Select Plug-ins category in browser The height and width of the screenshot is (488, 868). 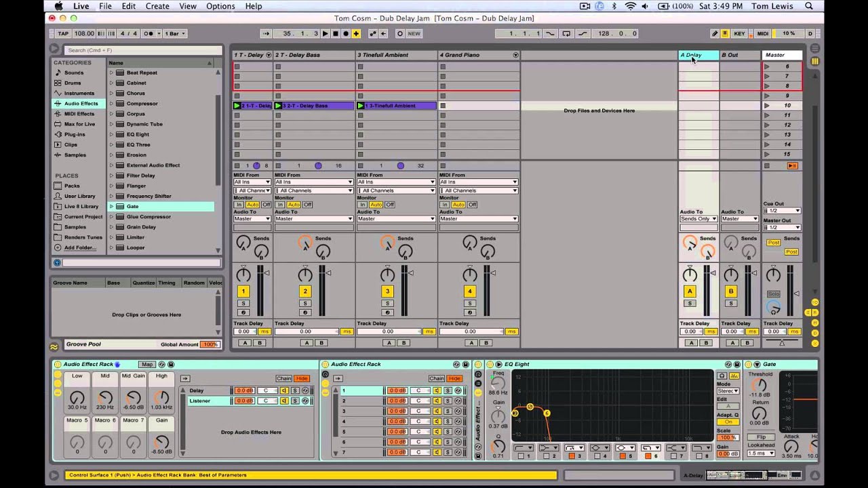pos(75,134)
